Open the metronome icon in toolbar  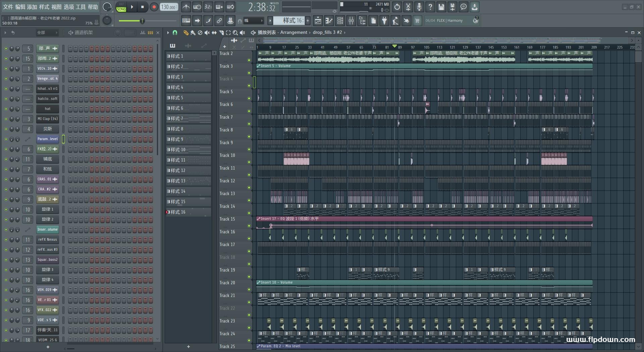click(186, 7)
